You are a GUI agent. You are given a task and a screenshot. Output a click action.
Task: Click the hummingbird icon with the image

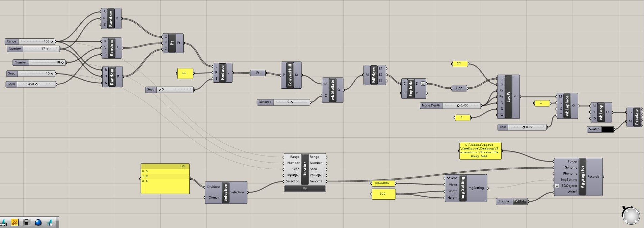click(51, 222)
